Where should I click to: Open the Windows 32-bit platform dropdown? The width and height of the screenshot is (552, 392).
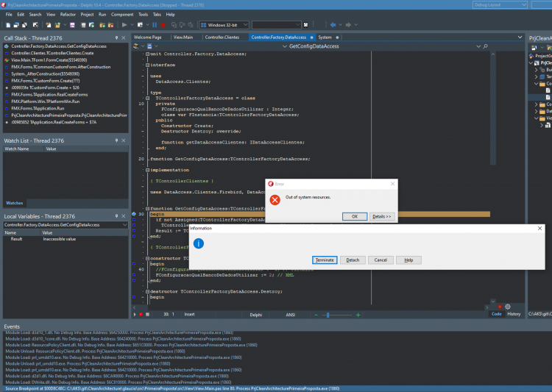(224, 25)
